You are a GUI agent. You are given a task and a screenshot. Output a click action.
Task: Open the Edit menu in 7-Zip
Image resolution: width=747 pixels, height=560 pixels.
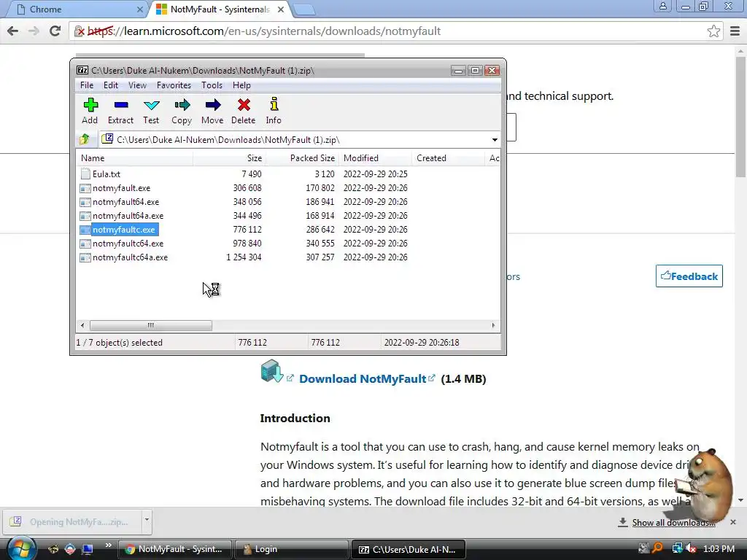click(111, 85)
